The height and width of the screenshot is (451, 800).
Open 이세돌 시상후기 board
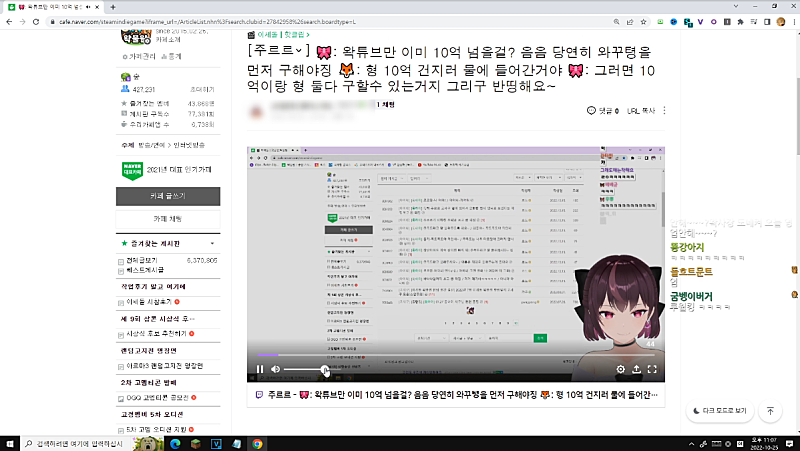point(148,302)
